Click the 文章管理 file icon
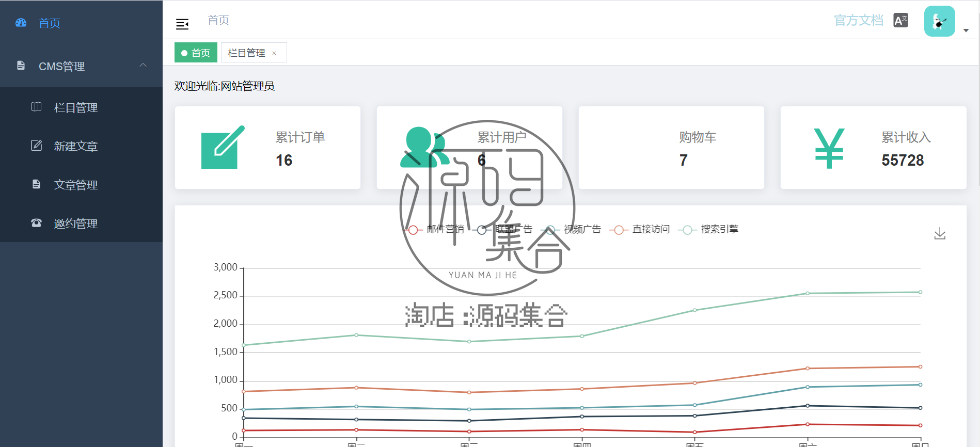 coord(36,184)
